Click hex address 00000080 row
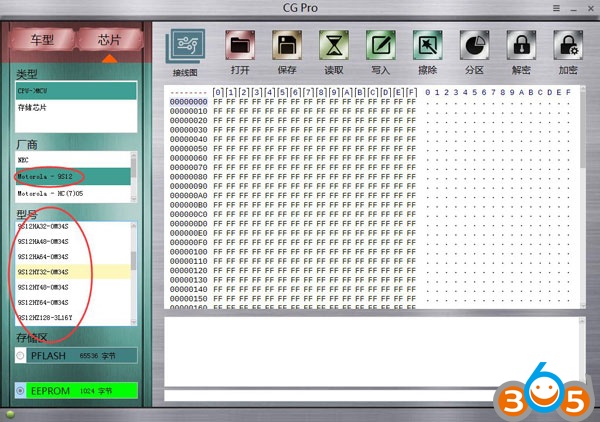600x422 pixels. click(189, 177)
